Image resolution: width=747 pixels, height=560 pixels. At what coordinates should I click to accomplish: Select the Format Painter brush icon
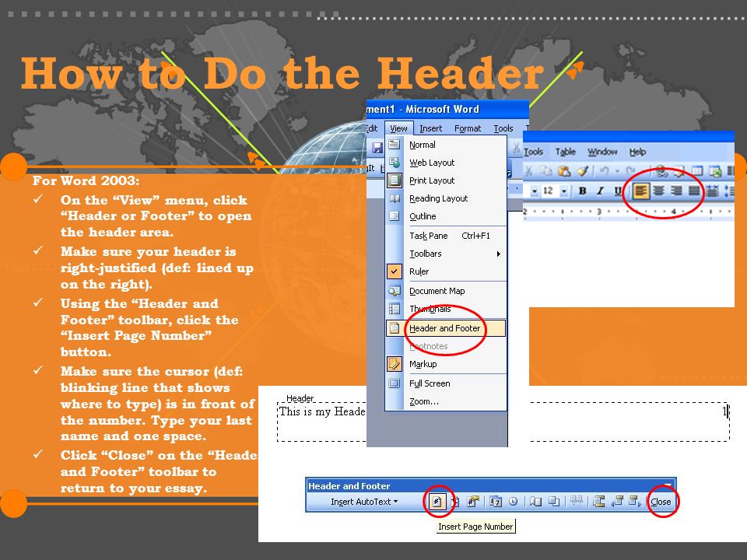point(583,171)
